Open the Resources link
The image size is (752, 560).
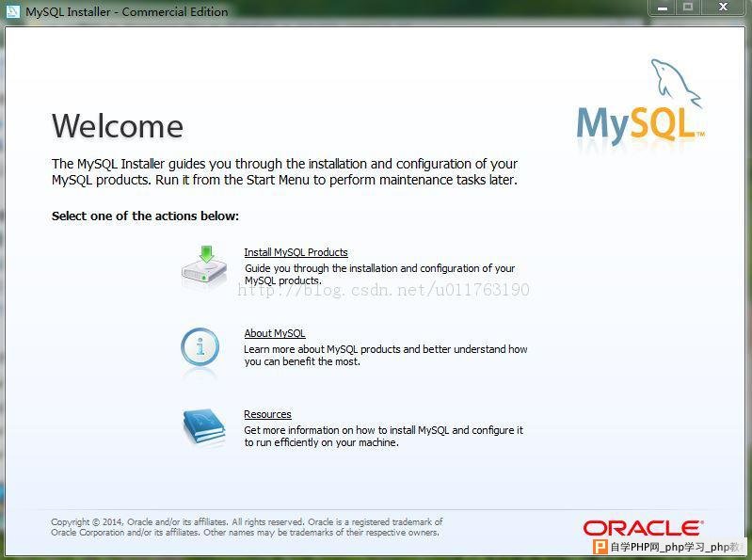pos(267,414)
